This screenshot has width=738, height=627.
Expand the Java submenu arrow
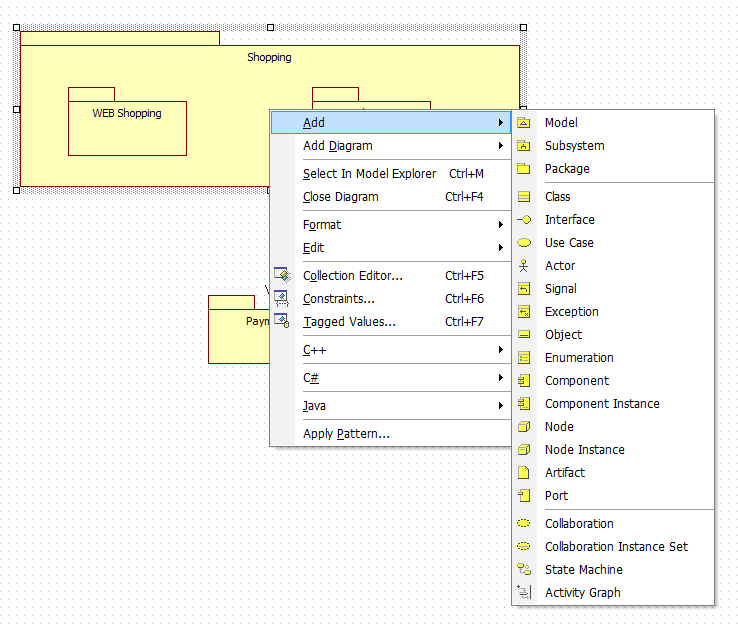coord(501,405)
